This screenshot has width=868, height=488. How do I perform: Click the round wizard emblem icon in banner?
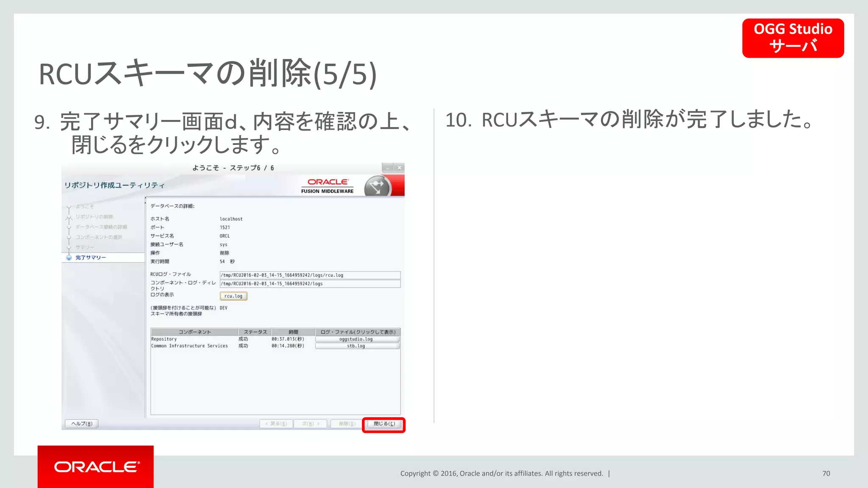[x=377, y=186]
